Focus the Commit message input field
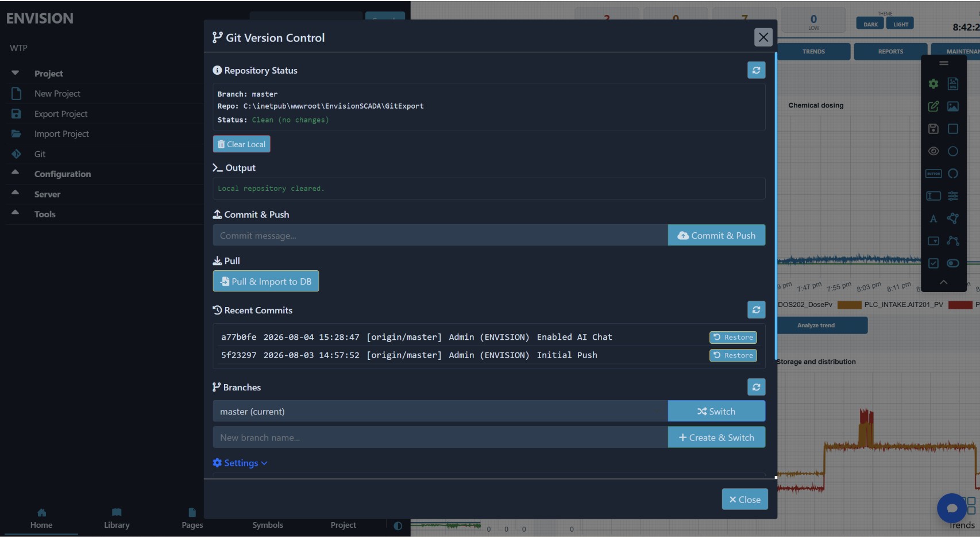 click(440, 235)
